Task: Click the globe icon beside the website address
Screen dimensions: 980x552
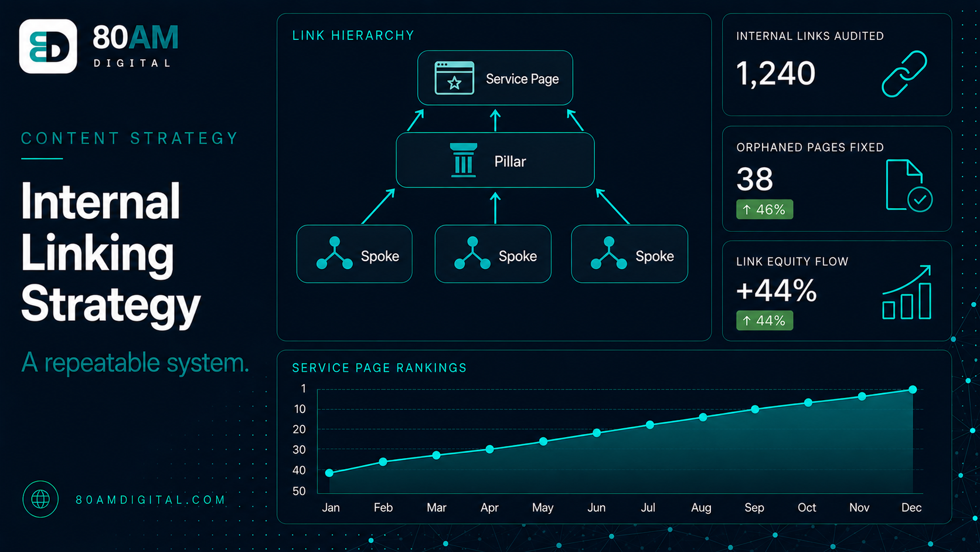Action: [x=40, y=499]
